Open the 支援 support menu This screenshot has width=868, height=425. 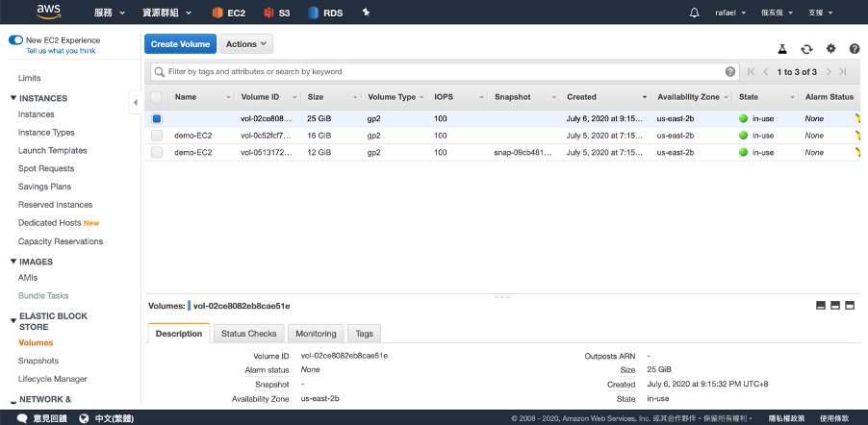[x=821, y=12]
